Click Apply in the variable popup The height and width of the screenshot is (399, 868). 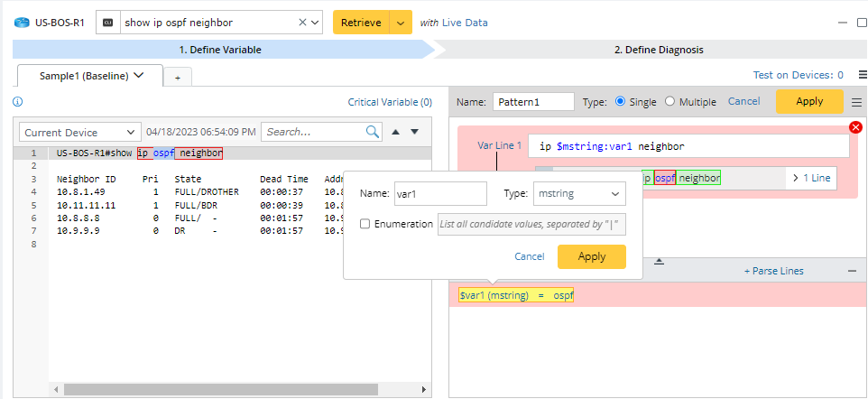coord(591,256)
